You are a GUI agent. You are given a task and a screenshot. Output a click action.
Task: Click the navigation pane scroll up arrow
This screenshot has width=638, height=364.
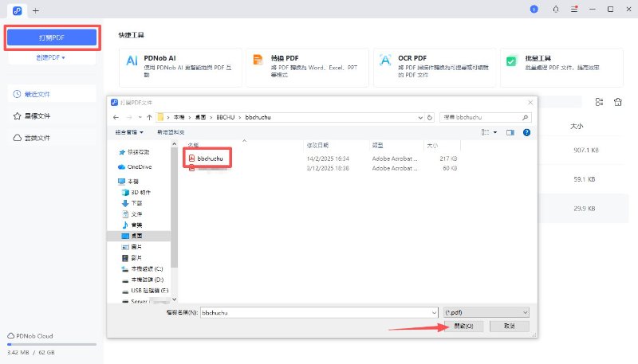coord(174,144)
